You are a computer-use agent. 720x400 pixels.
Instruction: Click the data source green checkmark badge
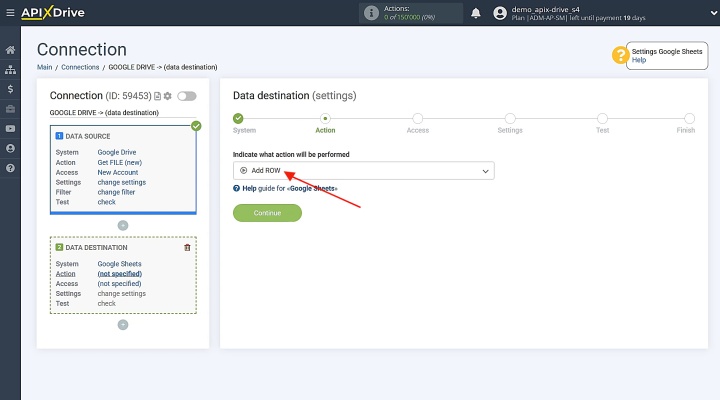(x=196, y=126)
